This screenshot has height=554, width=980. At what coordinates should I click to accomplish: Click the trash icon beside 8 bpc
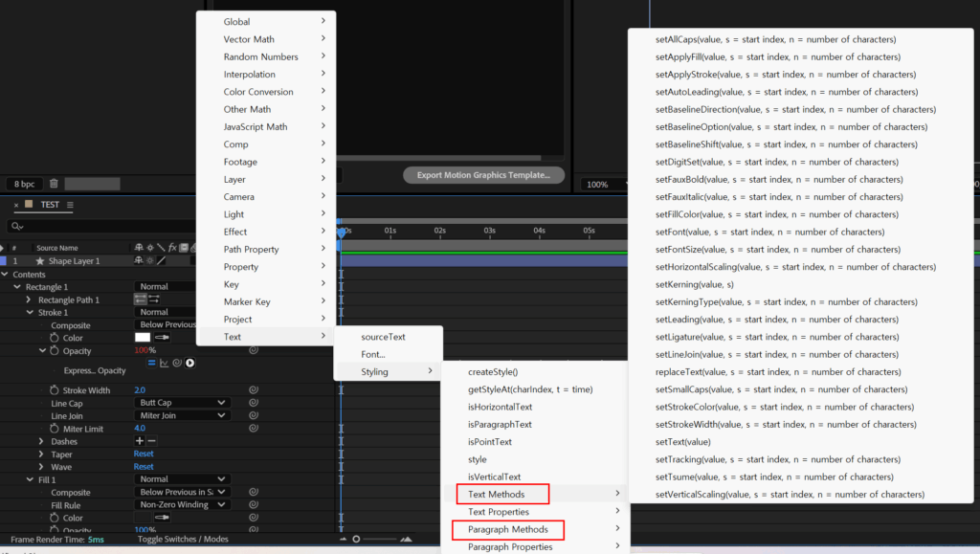coord(54,184)
